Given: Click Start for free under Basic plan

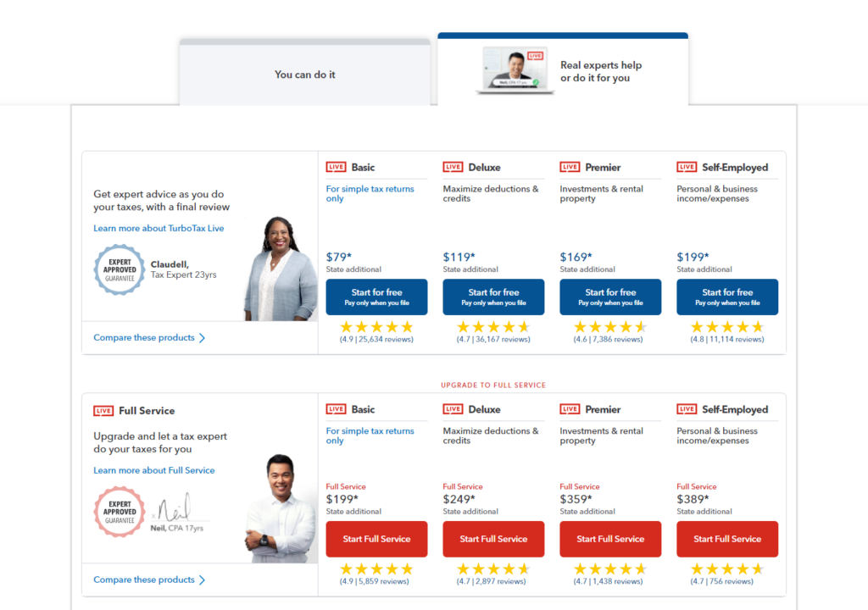Looking at the screenshot, I should pos(376,297).
